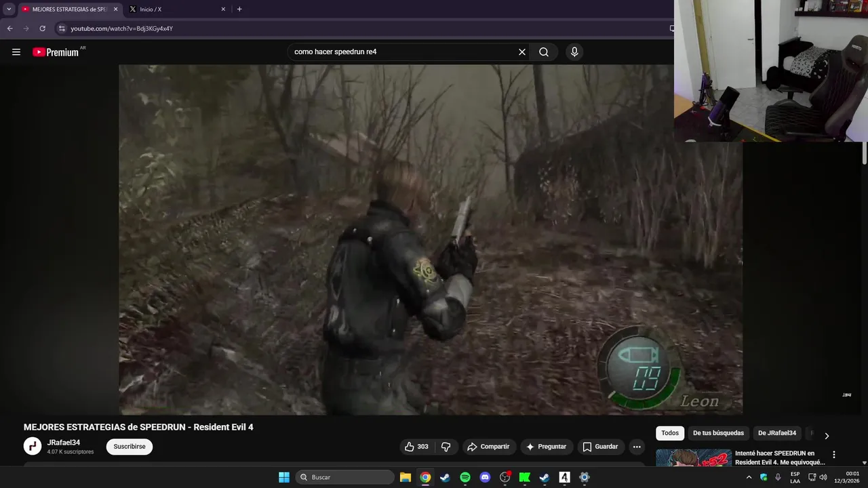Open Discord from the taskbar

pos(485,477)
